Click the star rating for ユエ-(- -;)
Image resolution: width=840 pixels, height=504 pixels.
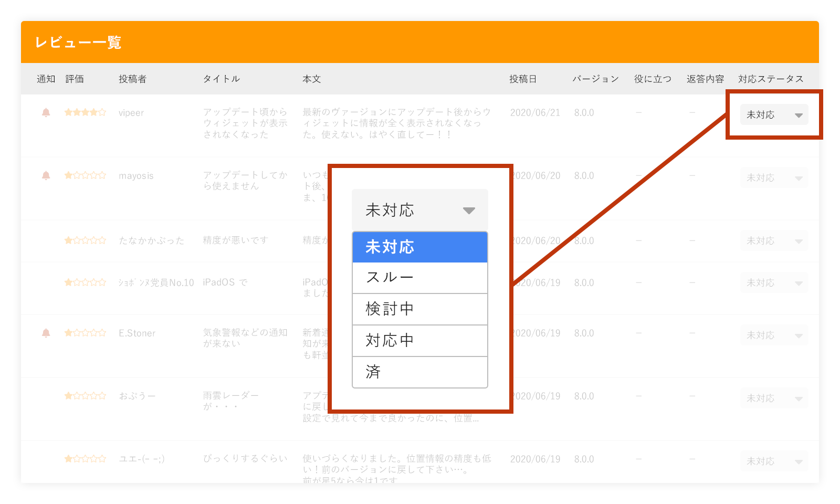pyautogui.click(x=85, y=459)
